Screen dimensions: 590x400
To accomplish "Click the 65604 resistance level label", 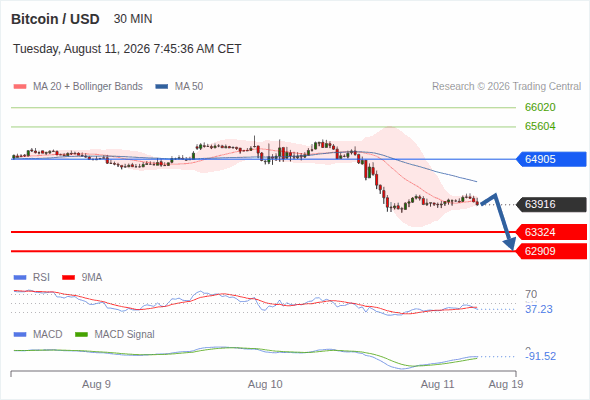I will [540, 126].
